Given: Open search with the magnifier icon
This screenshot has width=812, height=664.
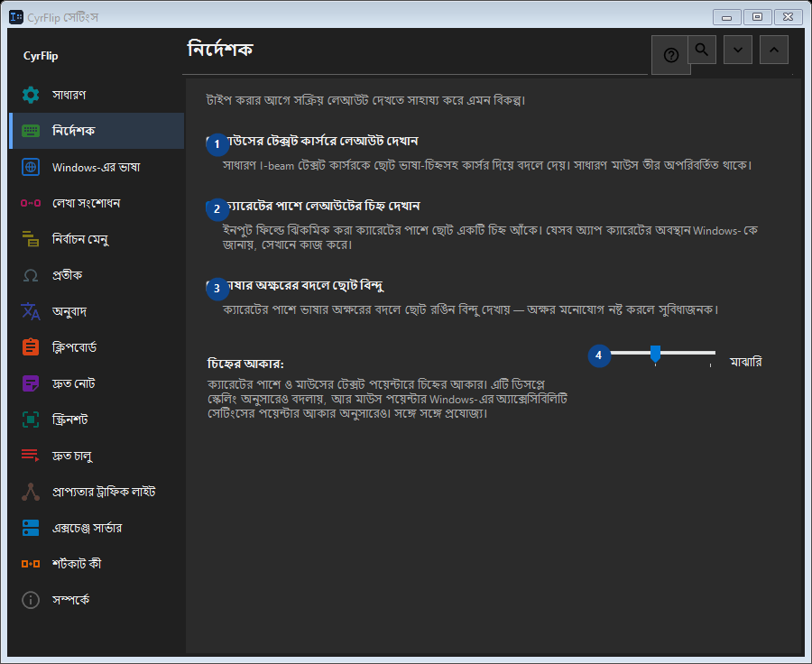Looking at the screenshot, I should (702, 50).
